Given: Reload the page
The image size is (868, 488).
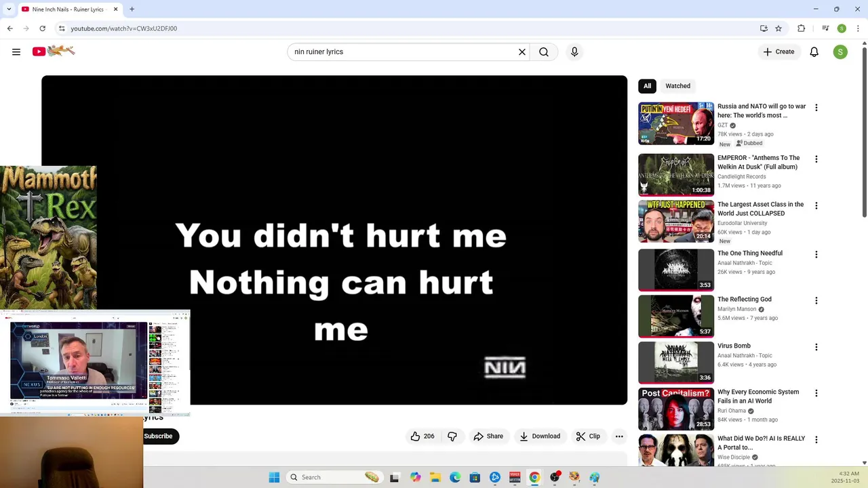Looking at the screenshot, I should coord(42,28).
